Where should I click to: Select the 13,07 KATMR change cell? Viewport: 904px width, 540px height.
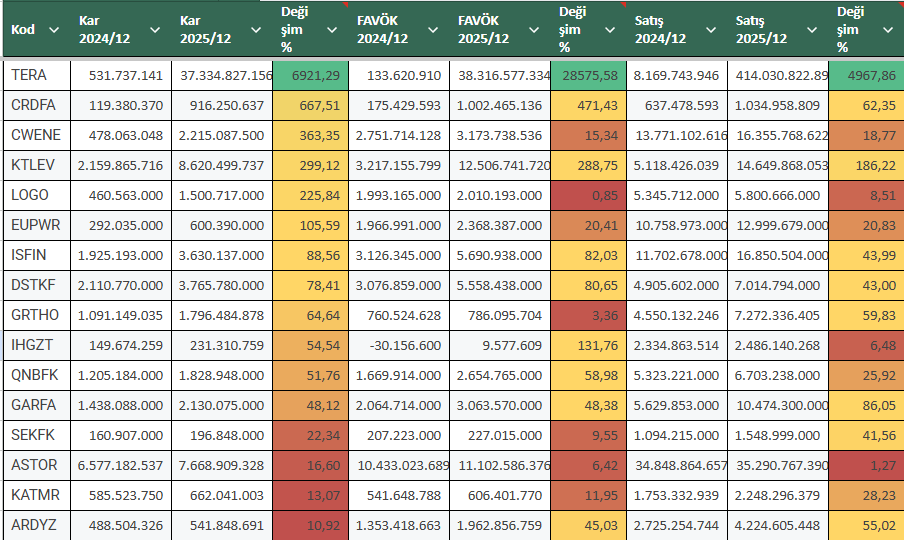coord(310,495)
